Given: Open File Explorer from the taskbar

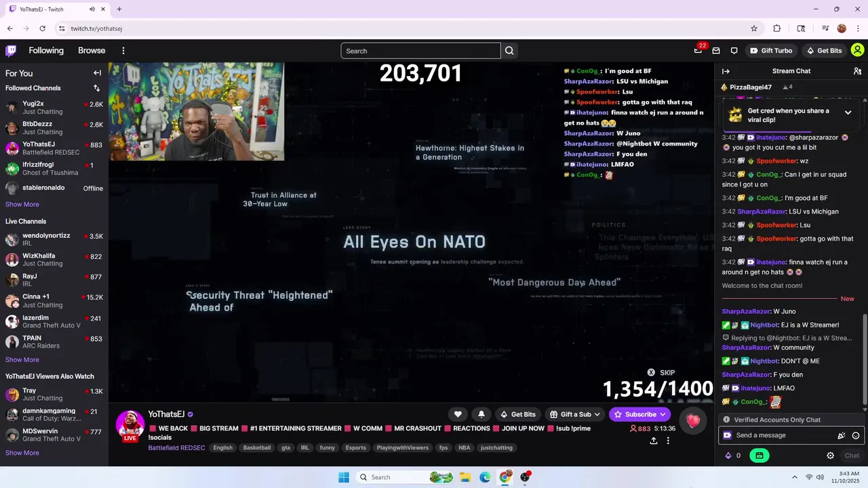Looking at the screenshot, I should tap(465, 477).
